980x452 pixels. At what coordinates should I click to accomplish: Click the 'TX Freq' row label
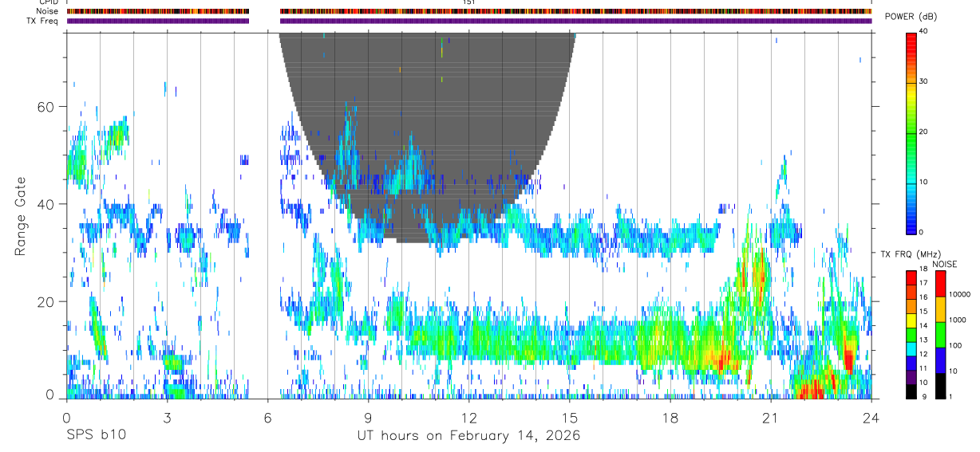click(x=42, y=21)
